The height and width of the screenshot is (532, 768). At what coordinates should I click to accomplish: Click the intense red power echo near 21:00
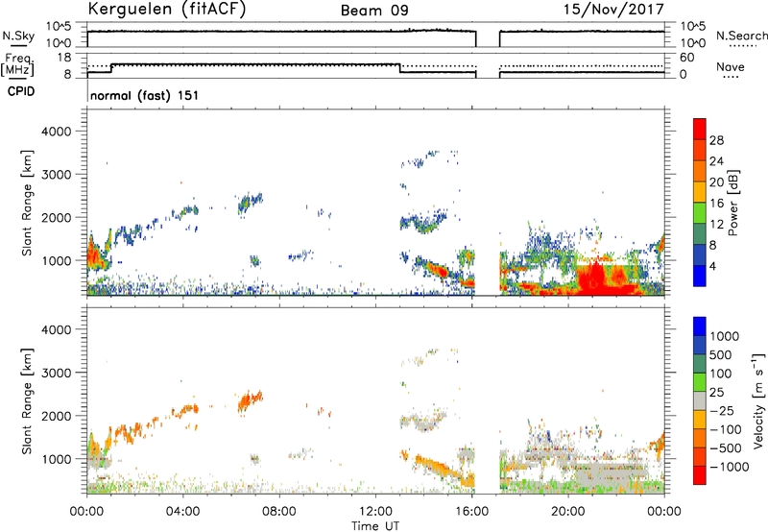595,279
